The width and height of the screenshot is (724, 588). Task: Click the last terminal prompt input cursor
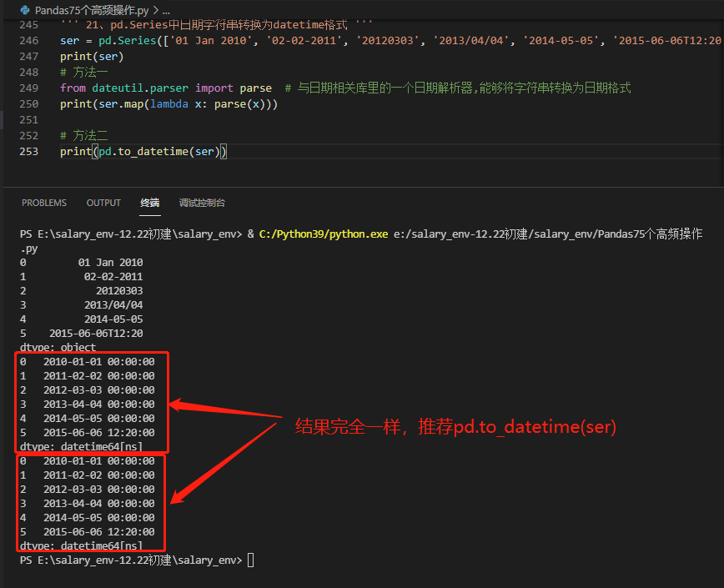(251, 560)
